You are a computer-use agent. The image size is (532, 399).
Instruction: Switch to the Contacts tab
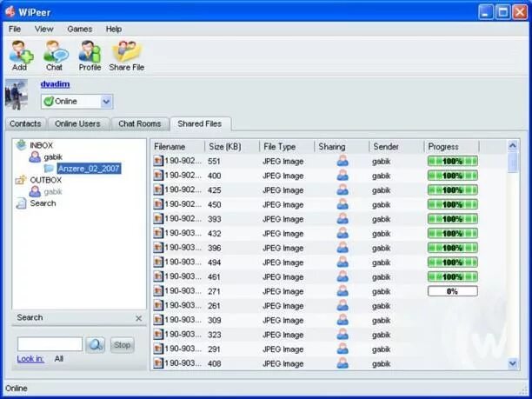point(25,123)
